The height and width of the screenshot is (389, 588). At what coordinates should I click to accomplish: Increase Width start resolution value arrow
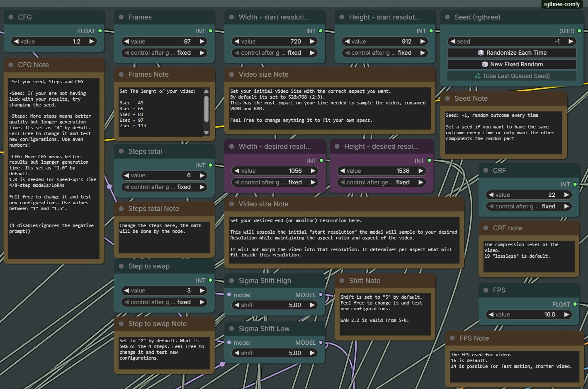tap(312, 41)
